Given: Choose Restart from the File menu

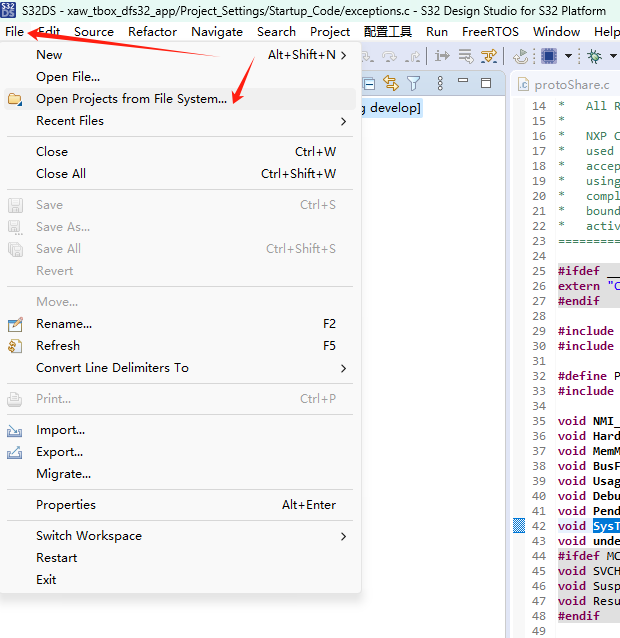Looking at the screenshot, I should point(56,558).
